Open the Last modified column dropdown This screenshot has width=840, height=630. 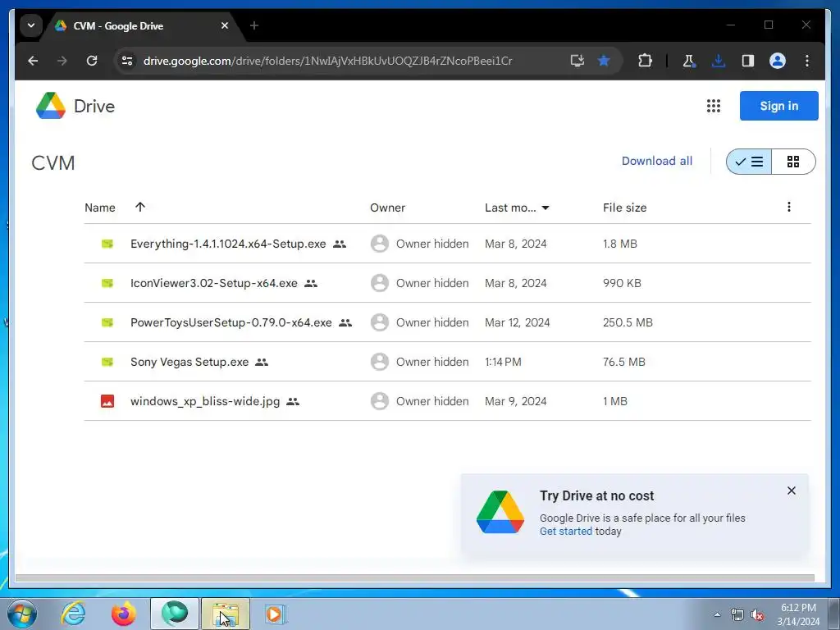546,208
